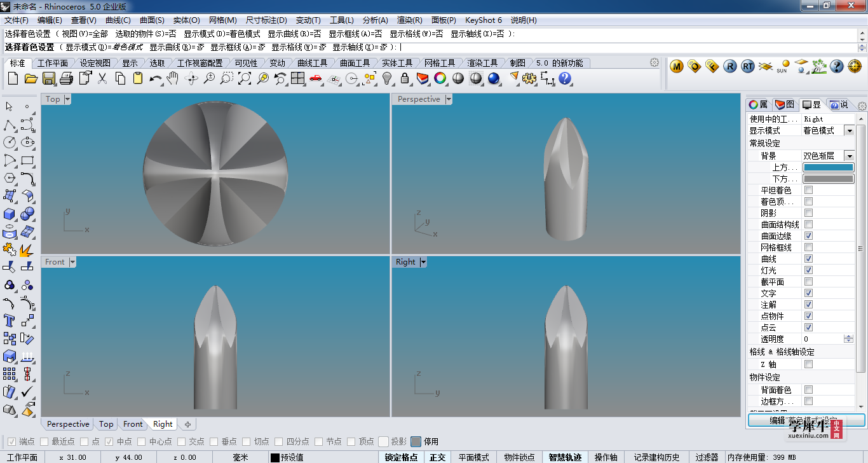Viewport: 868px width, 463px height.
Task: Open the 背景 双色渐层 dropdown
Action: coord(848,156)
